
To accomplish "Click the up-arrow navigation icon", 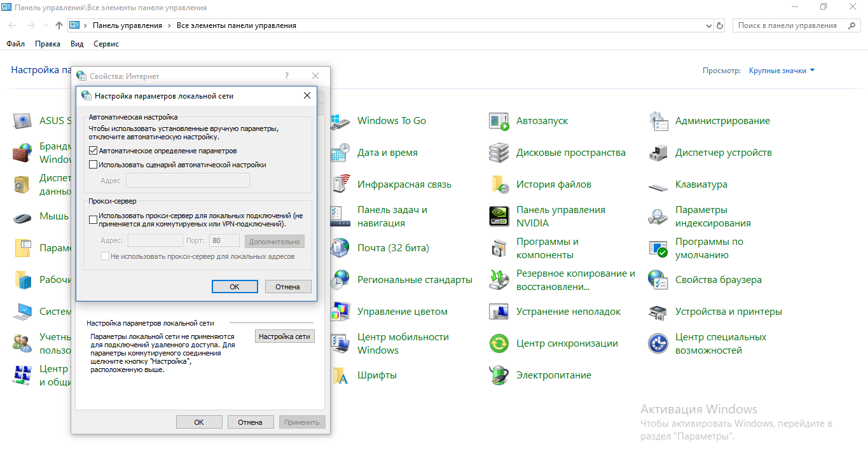I will click(59, 25).
